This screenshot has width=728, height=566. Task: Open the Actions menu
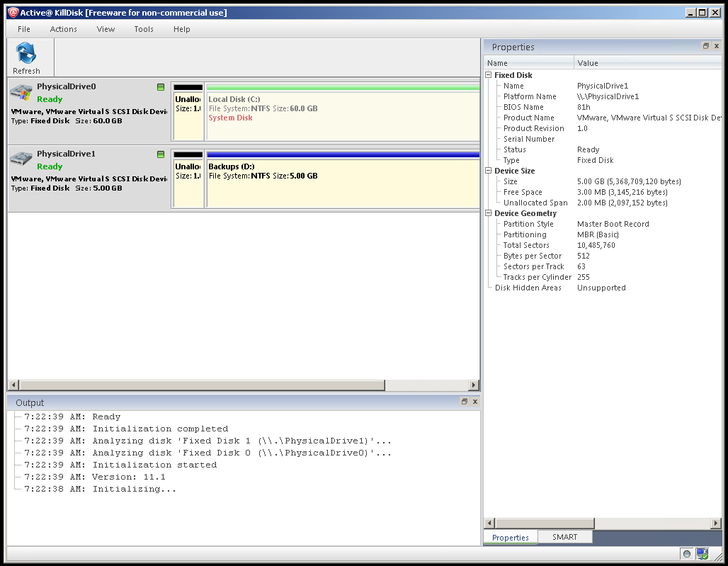64,29
